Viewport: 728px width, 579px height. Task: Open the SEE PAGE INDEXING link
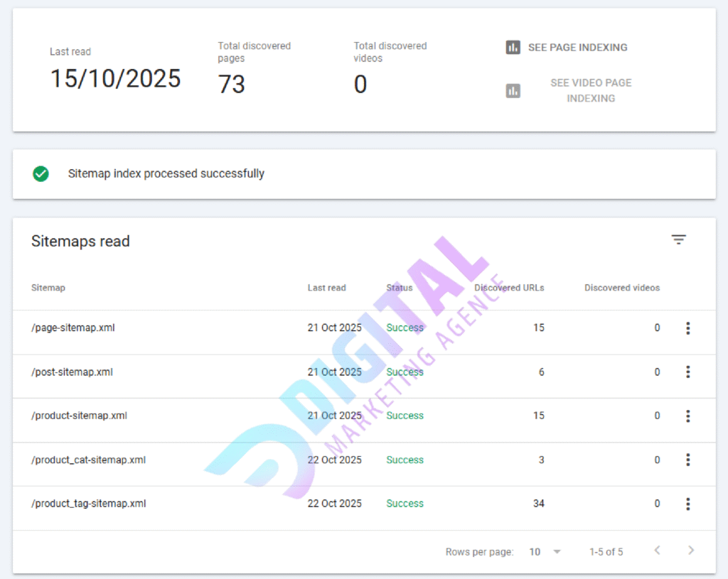click(x=578, y=48)
